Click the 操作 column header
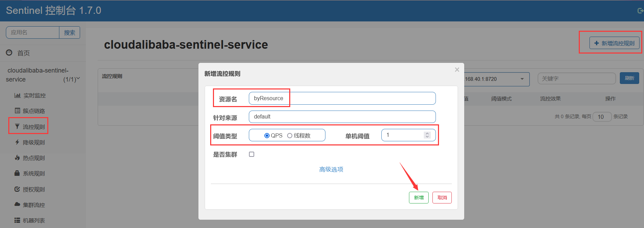Viewport: 644px width, 228px height. pos(611,99)
